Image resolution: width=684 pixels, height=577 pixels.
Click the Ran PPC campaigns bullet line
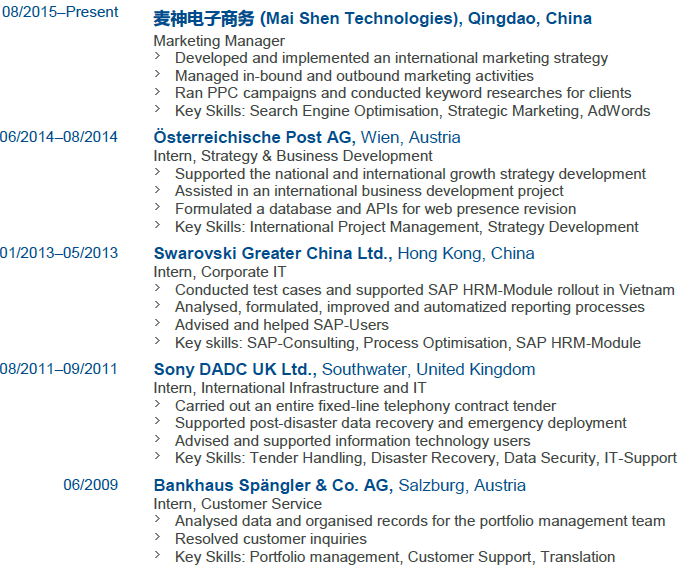(x=403, y=93)
